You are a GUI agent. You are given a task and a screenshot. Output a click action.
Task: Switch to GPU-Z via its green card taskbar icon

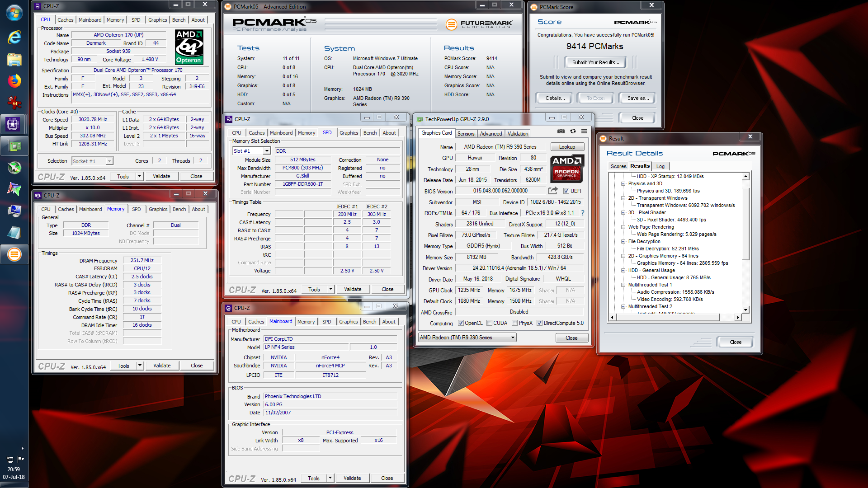(x=14, y=145)
